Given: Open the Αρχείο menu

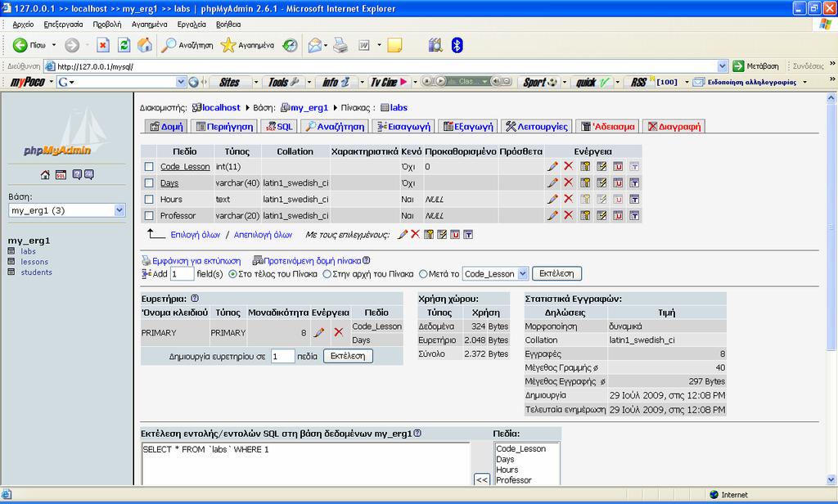Looking at the screenshot, I should pyautogui.click(x=23, y=25).
